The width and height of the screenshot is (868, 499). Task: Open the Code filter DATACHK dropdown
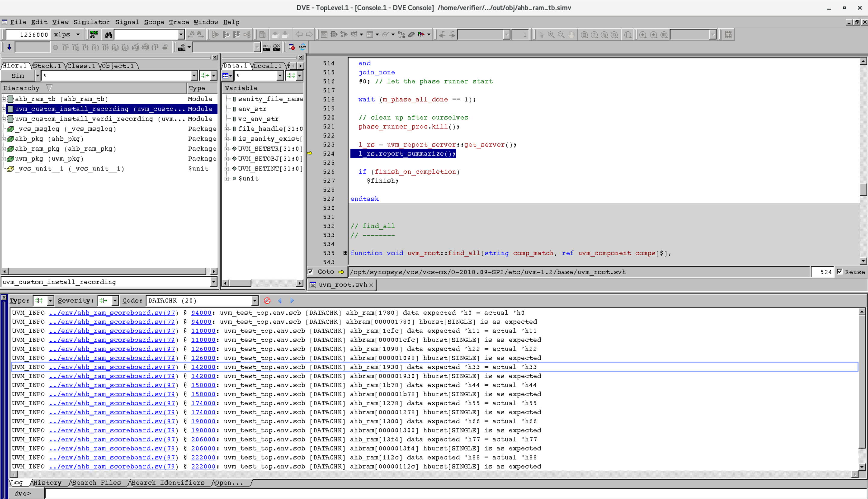(x=255, y=300)
